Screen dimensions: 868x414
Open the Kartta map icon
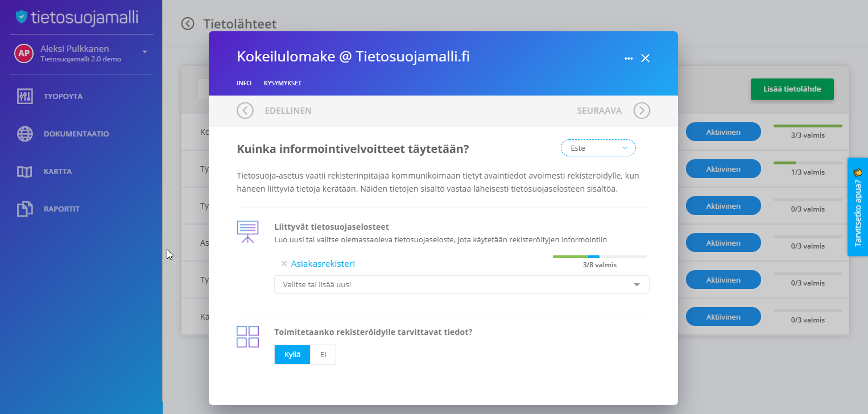(25, 171)
